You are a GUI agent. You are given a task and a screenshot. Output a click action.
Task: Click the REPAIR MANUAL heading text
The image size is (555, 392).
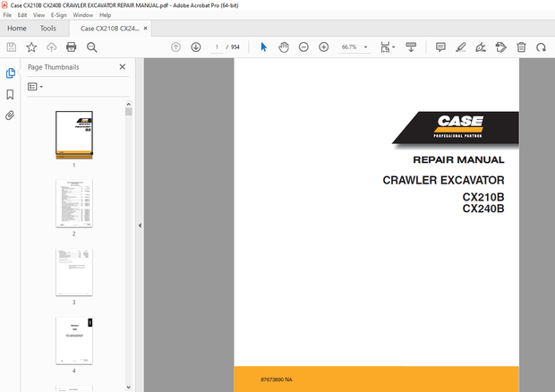tap(458, 160)
